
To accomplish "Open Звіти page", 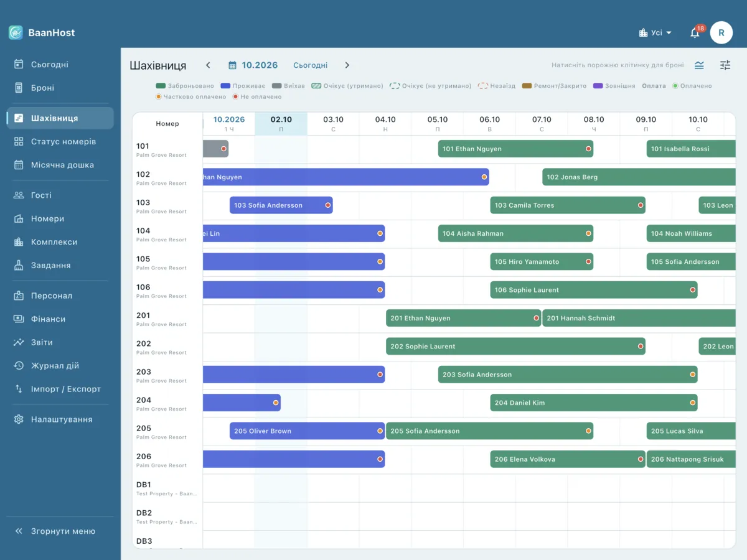I will click(x=60, y=342).
